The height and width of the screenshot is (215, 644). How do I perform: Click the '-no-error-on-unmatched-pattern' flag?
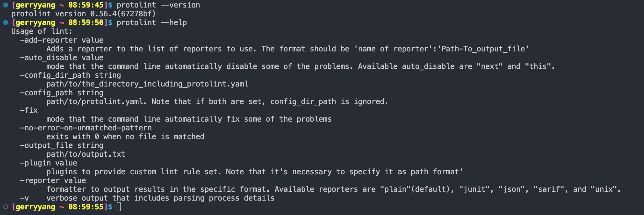(x=86, y=128)
